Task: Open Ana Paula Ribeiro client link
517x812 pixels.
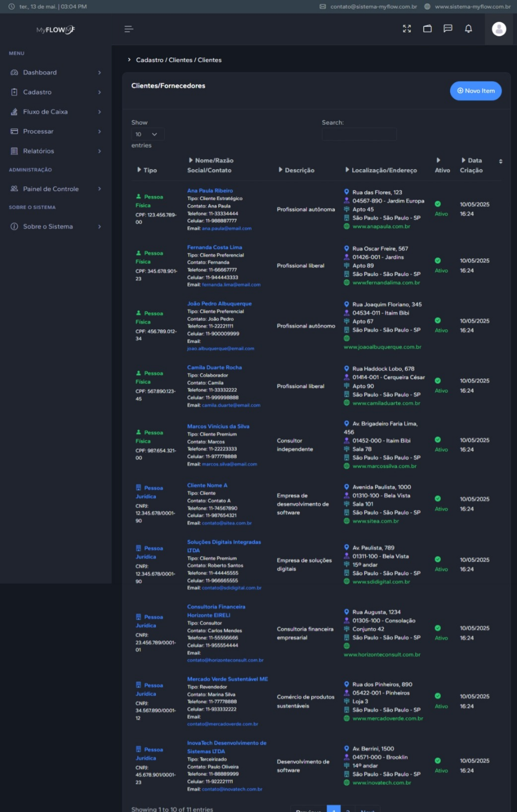Action: [210, 191]
